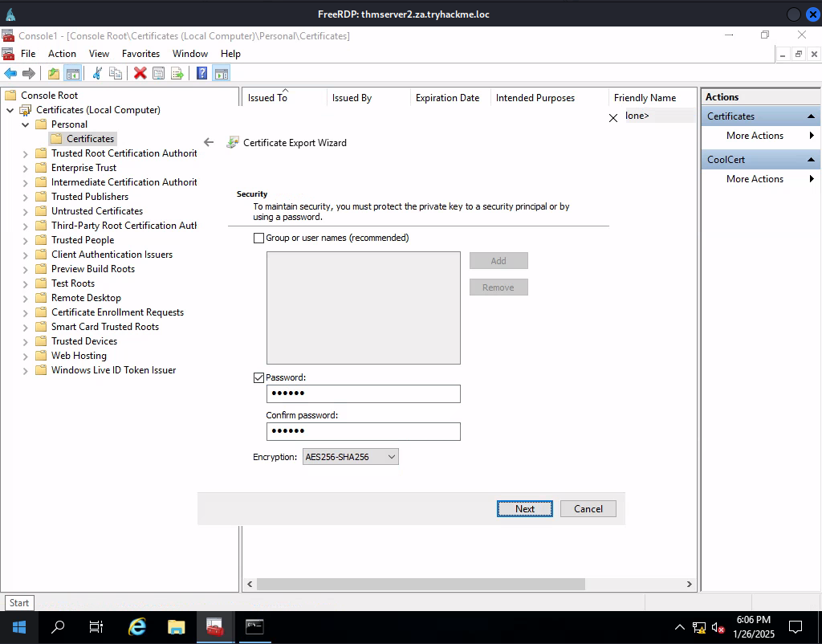This screenshot has height=644, width=822.
Task: Open the View menu
Action: click(x=99, y=54)
